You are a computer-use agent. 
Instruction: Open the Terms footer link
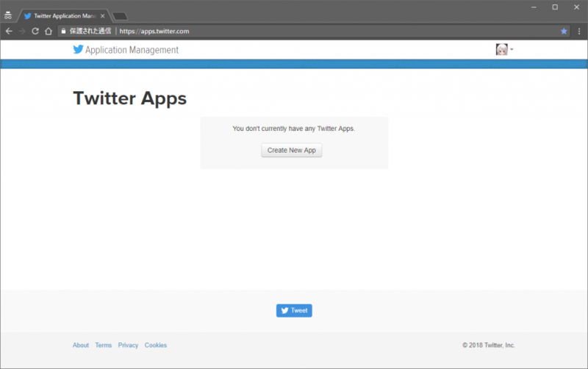[x=104, y=345]
